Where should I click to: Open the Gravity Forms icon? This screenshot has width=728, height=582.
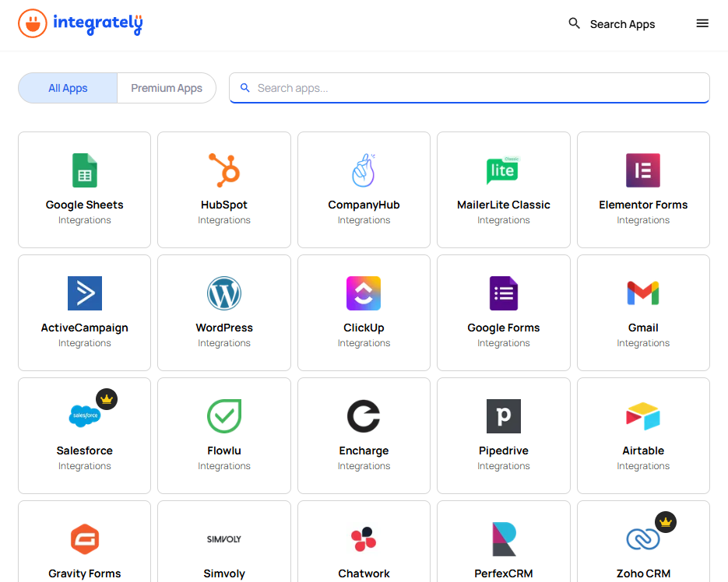click(x=85, y=539)
